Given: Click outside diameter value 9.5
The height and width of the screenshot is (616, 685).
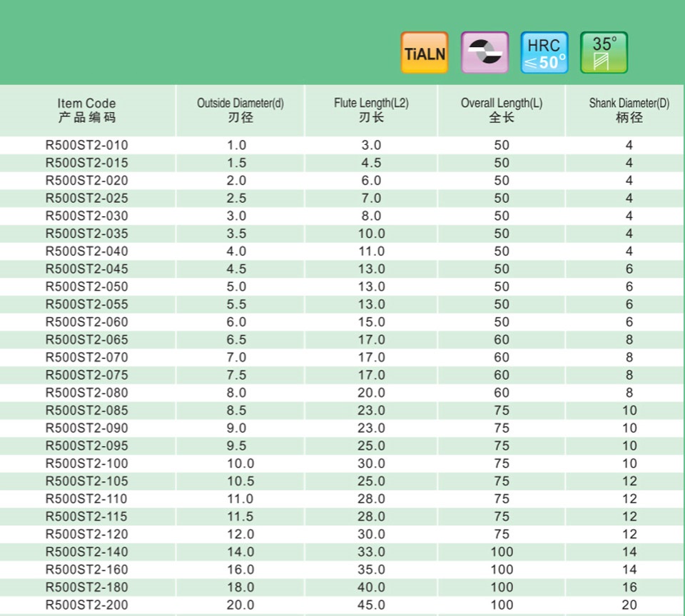Looking at the screenshot, I should coord(236,446).
